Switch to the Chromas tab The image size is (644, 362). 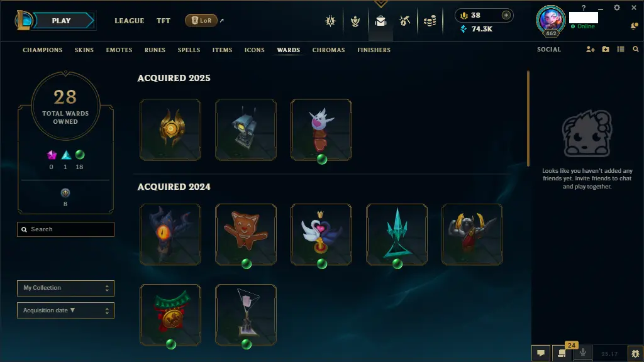(x=328, y=50)
